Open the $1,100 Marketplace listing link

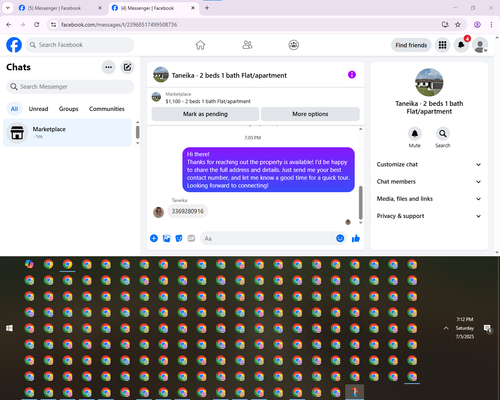[x=208, y=101]
